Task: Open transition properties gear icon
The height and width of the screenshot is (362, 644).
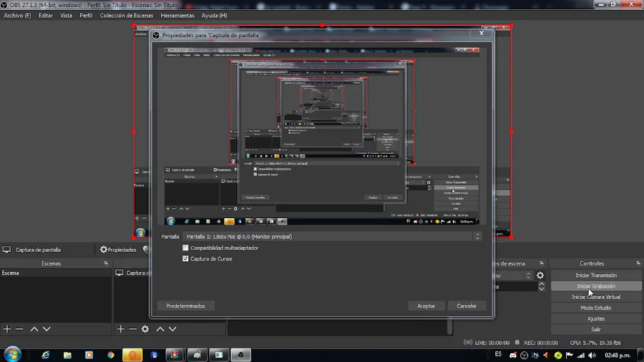Action: click(x=540, y=275)
